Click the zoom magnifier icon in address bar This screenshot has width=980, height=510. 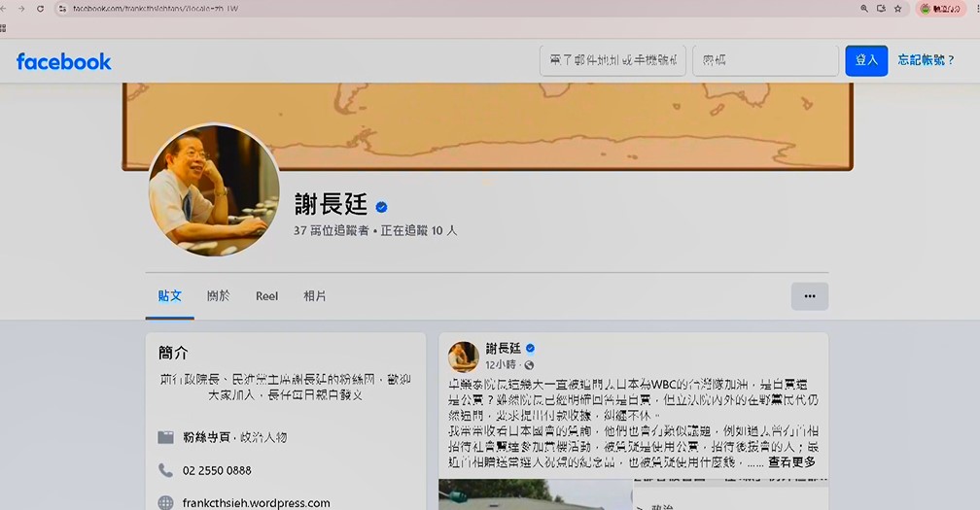click(864, 9)
